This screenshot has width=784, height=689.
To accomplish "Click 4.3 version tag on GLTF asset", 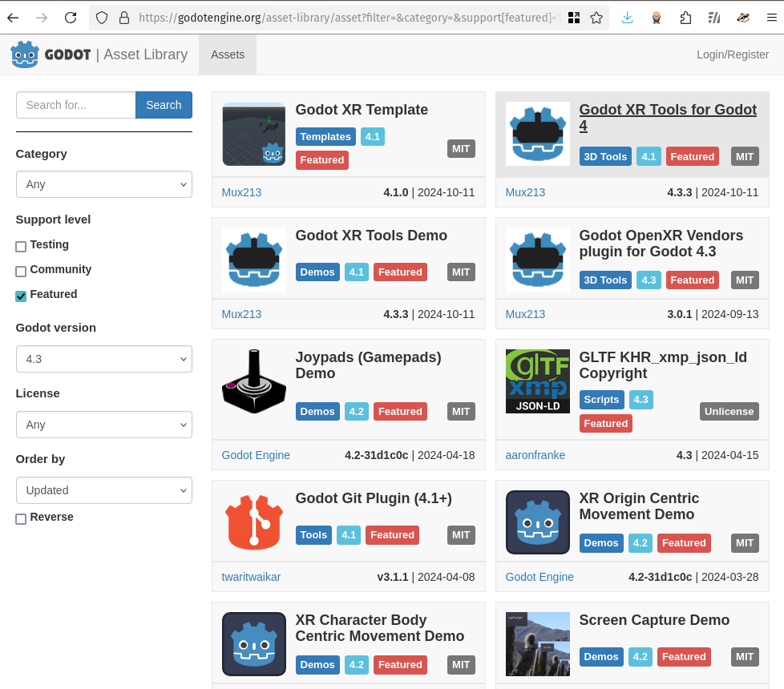I will coord(641,399).
